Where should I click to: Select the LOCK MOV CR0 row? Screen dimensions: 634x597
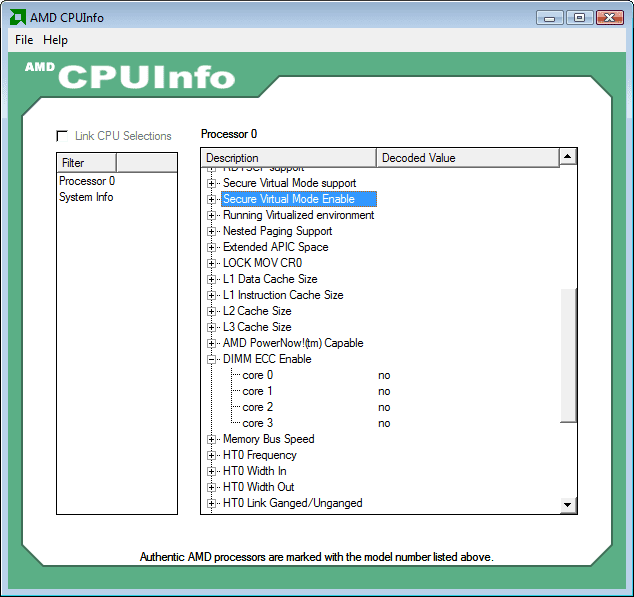click(262, 263)
